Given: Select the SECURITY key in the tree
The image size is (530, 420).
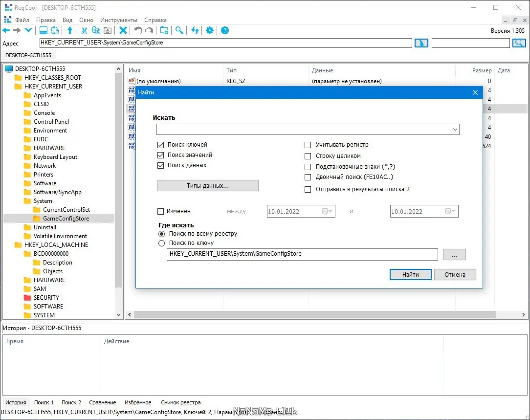Looking at the screenshot, I should pyautogui.click(x=46, y=298).
